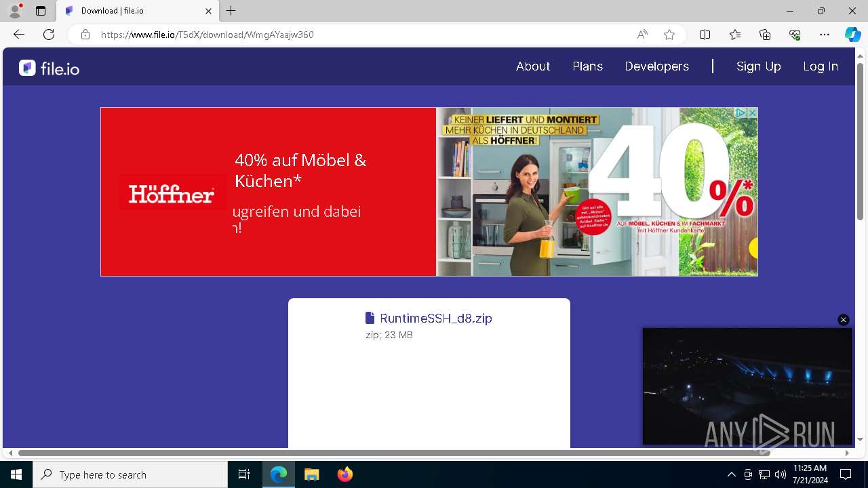Viewport: 868px width, 488px height.
Task: Go back to the previous page
Action: pyautogui.click(x=19, y=35)
